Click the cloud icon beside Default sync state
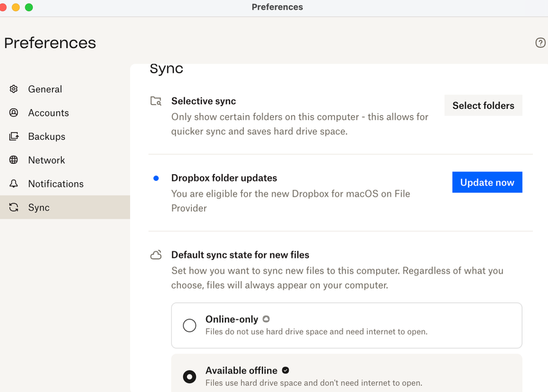This screenshot has height=392, width=548. click(156, 256)
